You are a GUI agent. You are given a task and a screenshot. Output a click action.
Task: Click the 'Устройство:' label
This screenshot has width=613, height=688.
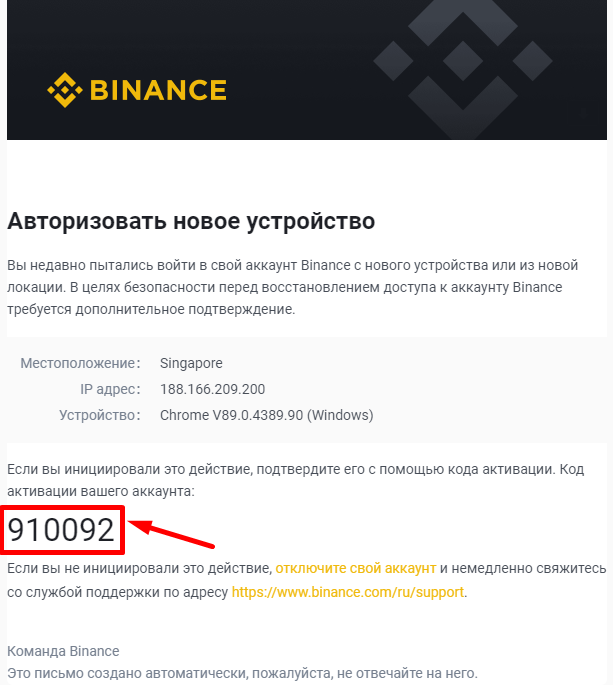tap(100, 415)
